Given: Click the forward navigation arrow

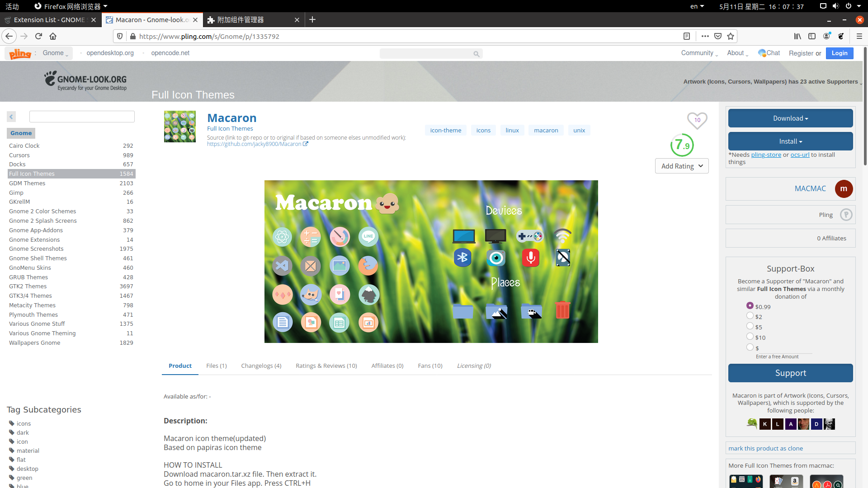Looking at the screenshot, I should (x=24, y=36).
